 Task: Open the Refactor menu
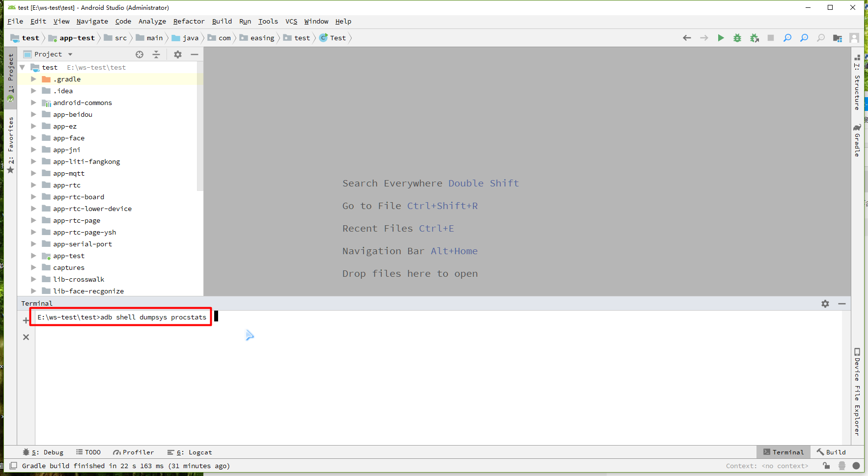click(189, 22)
